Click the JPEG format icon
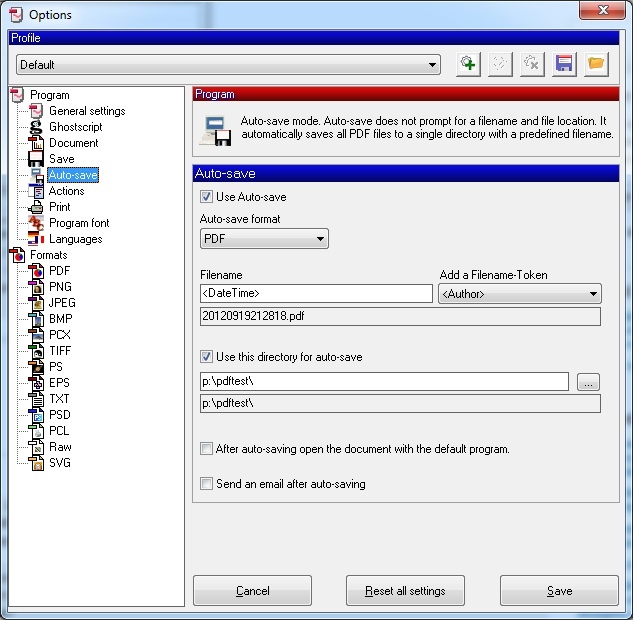The width and height of the screenshot is (633, 620). [x=36, y=303]
